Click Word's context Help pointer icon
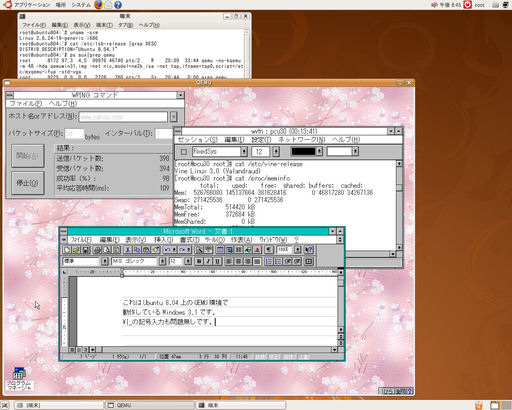 (x=309, y=250)
